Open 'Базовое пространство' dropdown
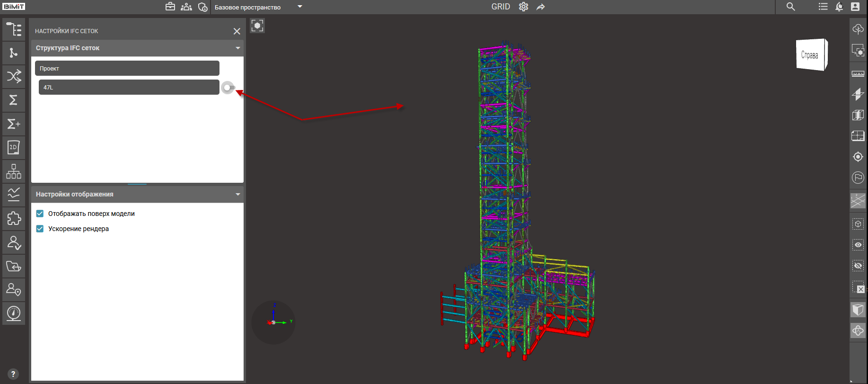This screenshot has height=384, width=868. click(299, 7)
